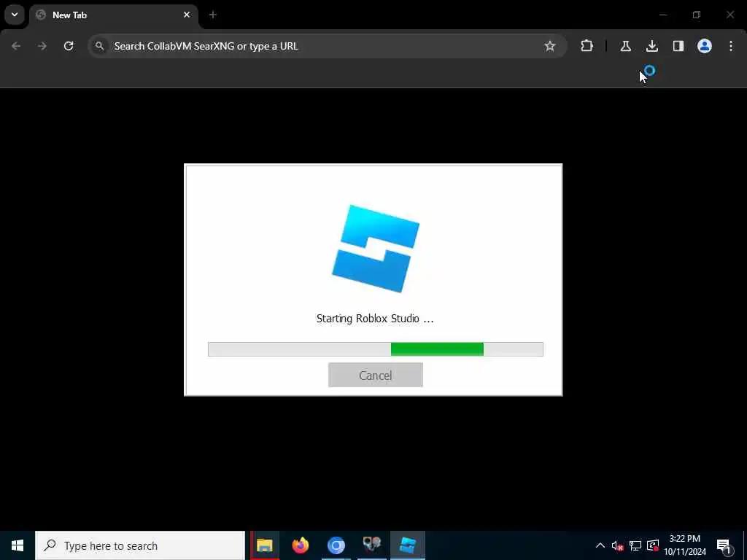Click the muted volume tray icon
747x560 pixels.
tap(617, 545)
